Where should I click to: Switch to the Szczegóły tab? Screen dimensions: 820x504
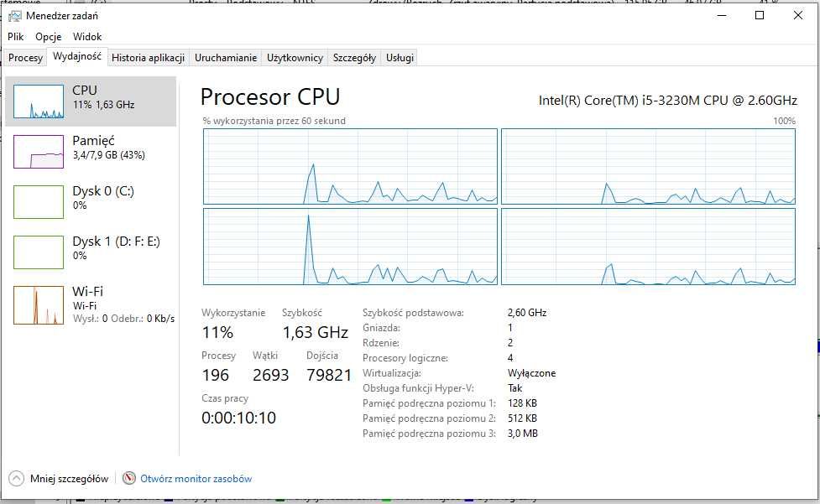pyautogui.click(x=354, y=58)
